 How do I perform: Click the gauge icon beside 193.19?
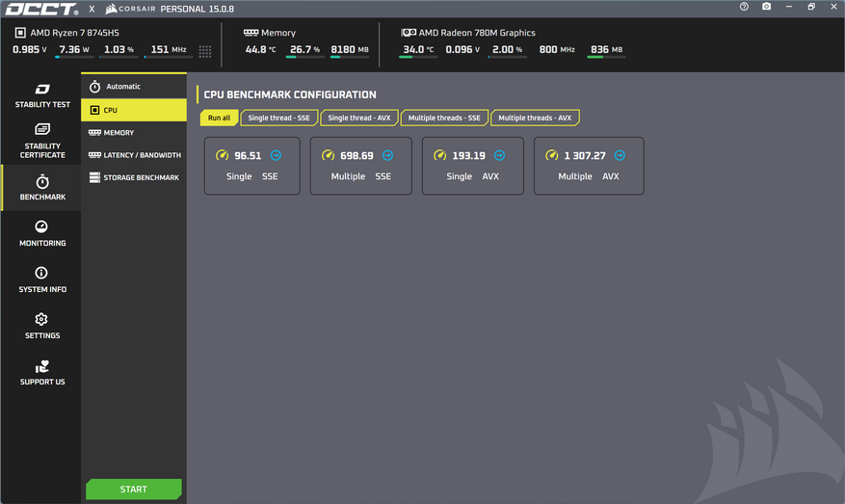439,155
